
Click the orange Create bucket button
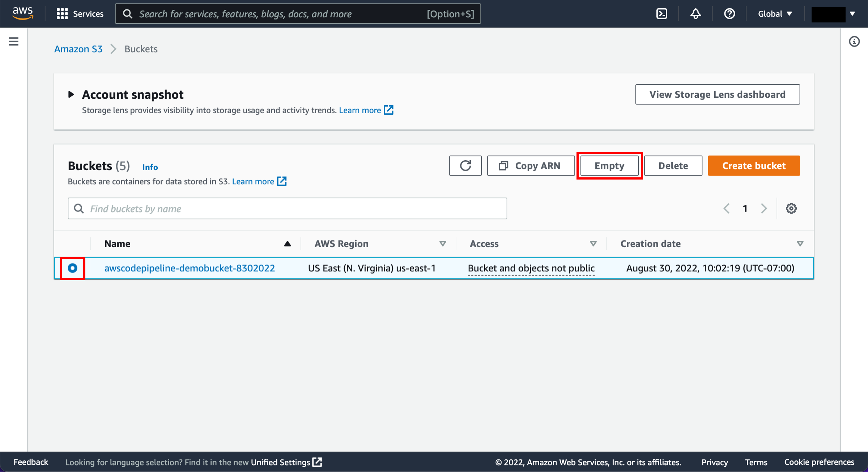click(754, 166)
